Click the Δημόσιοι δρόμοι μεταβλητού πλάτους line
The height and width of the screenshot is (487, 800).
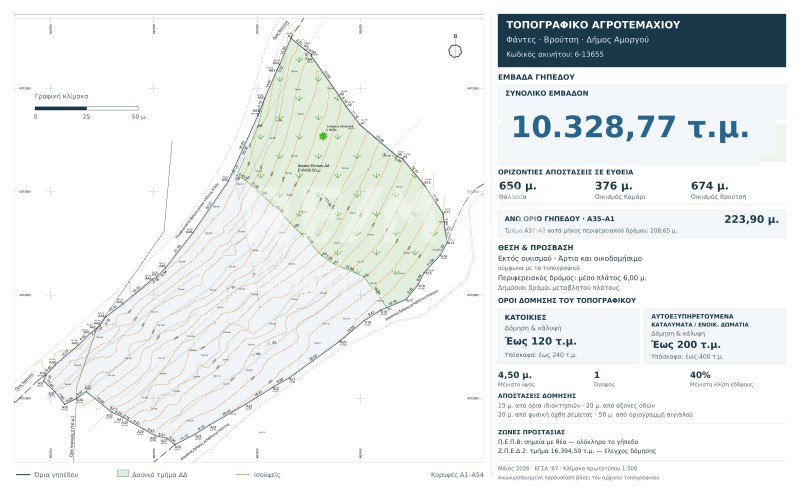[558, 288]
